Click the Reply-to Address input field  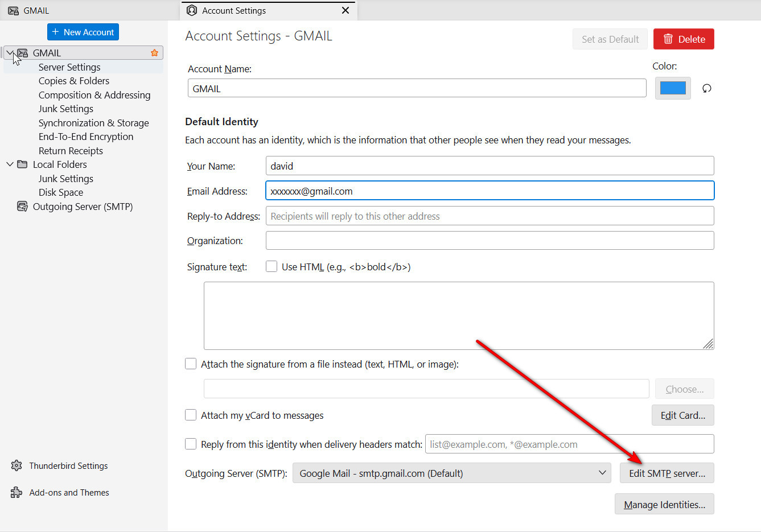click(489, 216)
